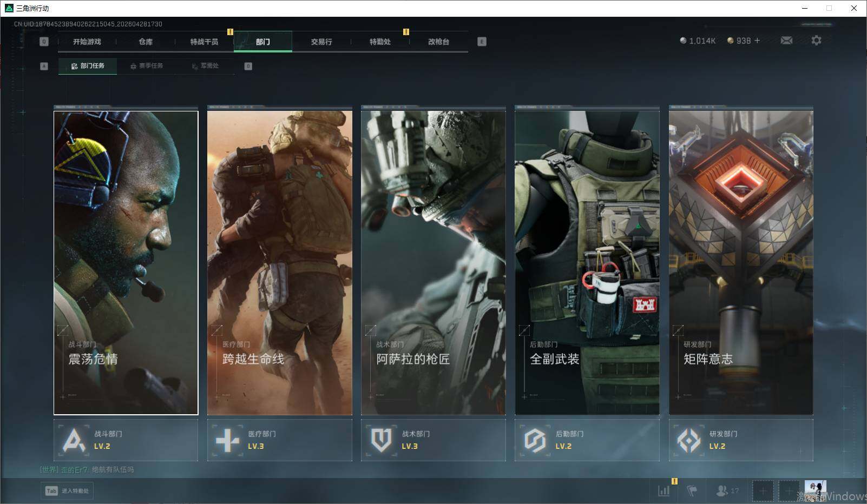Open the 矩阵意志 mission card

740,262
